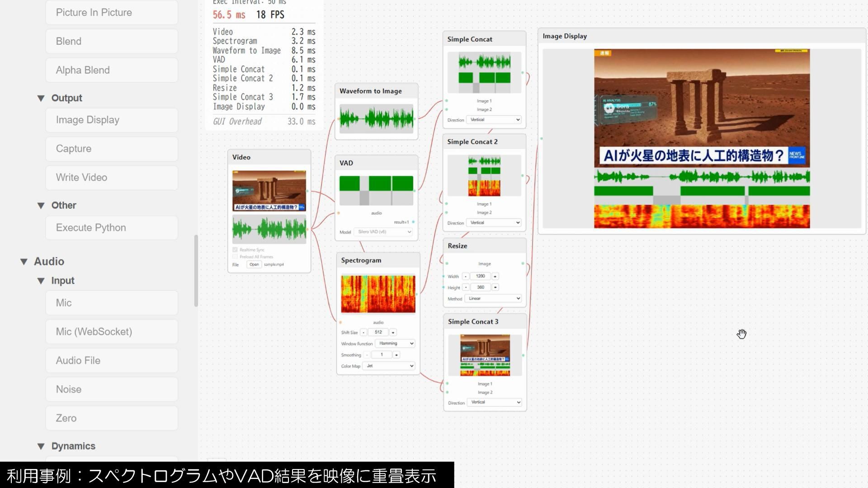Select the Mic (WebSocket) input item
This screenshot has width=868, height=488.
coord(112,332)
